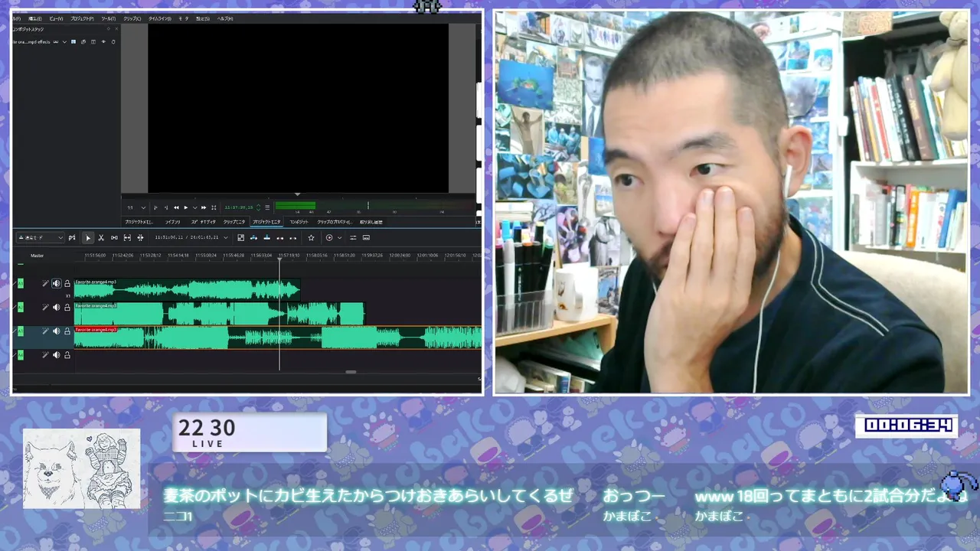
Task: Switch to the コンポジット tab
Action: point(299,222)
